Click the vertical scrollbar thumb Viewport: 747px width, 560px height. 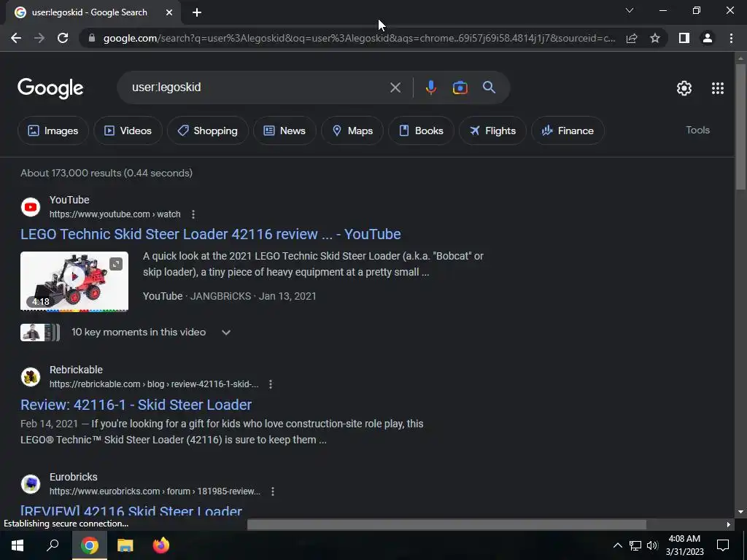[x=740, y=126]
